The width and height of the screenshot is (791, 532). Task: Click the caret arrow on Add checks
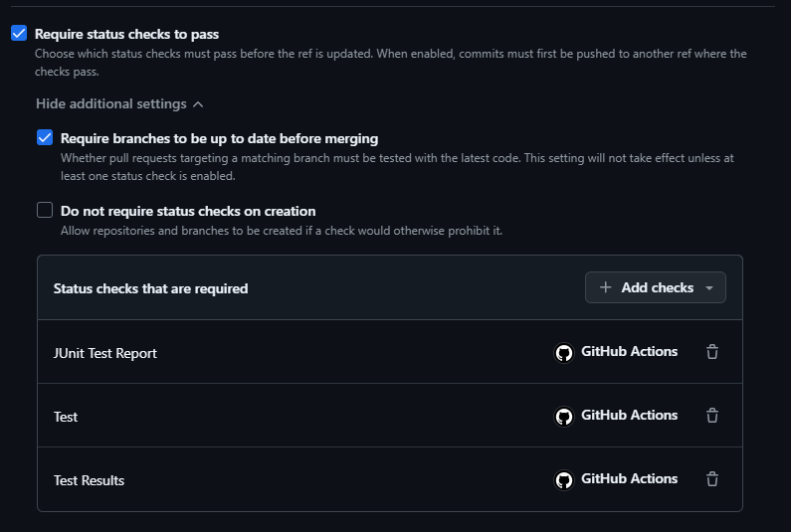click(x=709, y=288)
